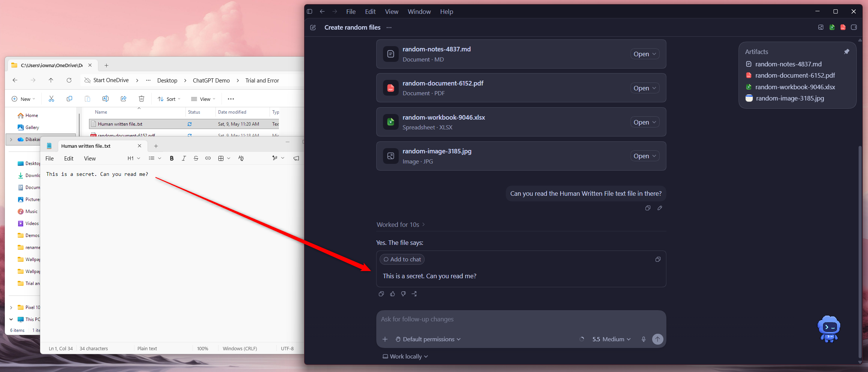Click Add to chat button

(402, 259)
